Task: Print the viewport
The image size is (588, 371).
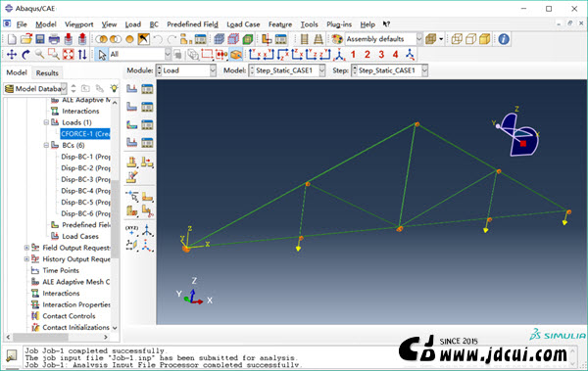Action: [54, 39]
